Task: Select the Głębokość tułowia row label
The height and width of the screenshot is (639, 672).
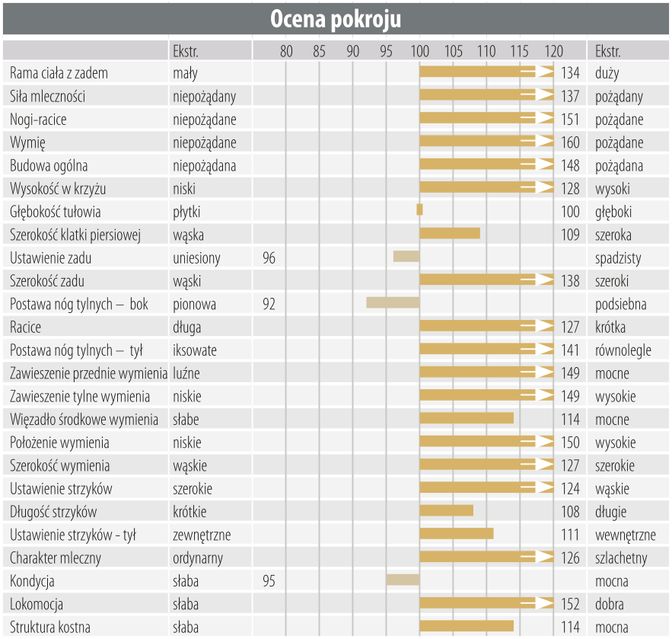Action: (56, 212)
